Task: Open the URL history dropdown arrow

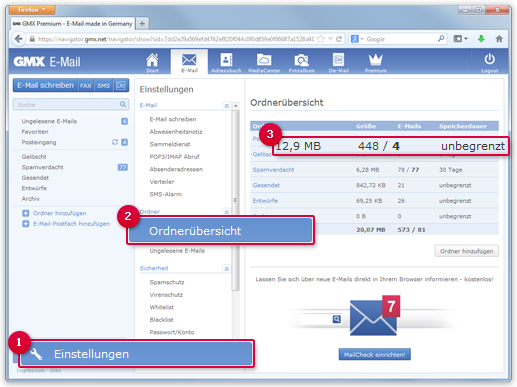Action: (x=330, y=39)
